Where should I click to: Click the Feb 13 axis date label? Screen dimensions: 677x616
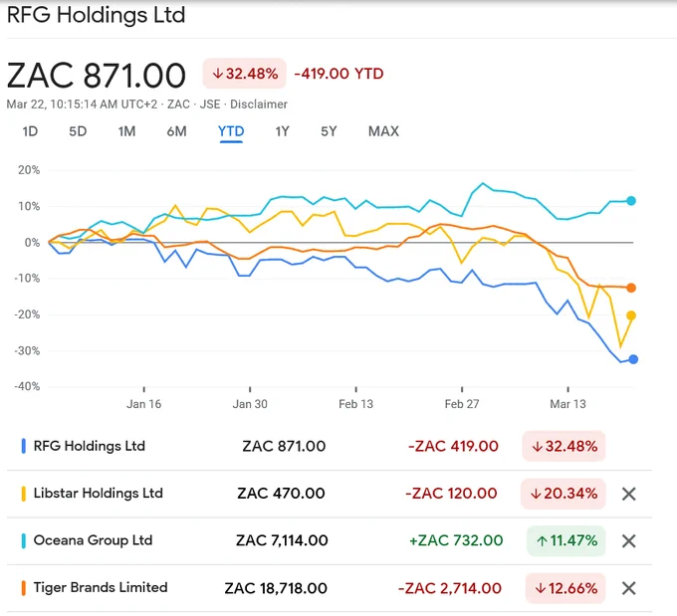click(x=355, y=404)
